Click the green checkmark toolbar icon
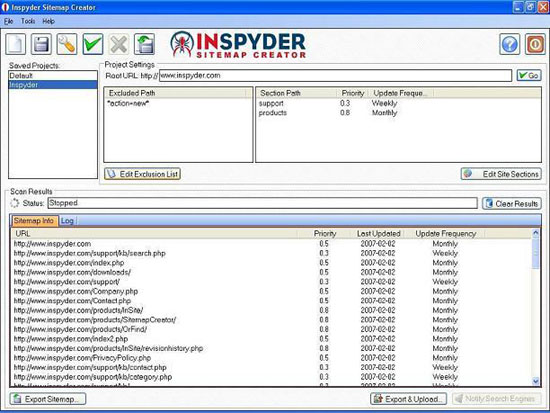550x413 pixels. pyautogui.click(x=93, y=44)
